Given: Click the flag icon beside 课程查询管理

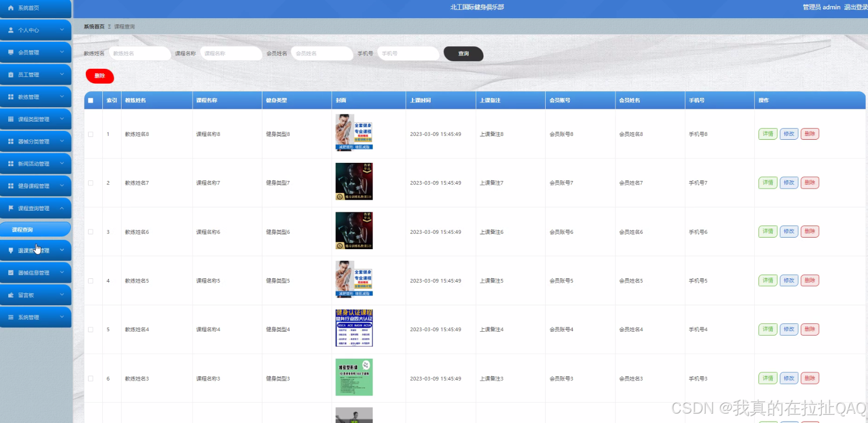Looking at the screenshot, I should point(11,208).
